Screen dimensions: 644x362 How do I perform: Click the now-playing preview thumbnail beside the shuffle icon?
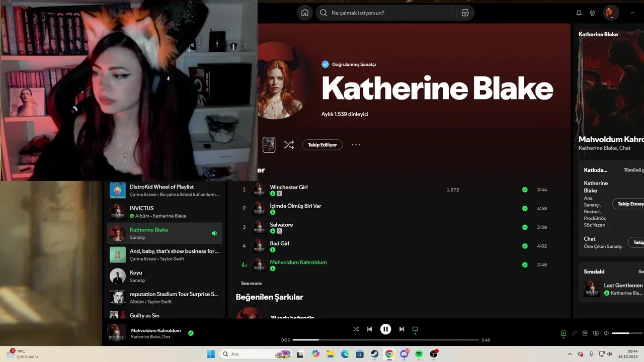pyautogui.click(x=269, y=145)
